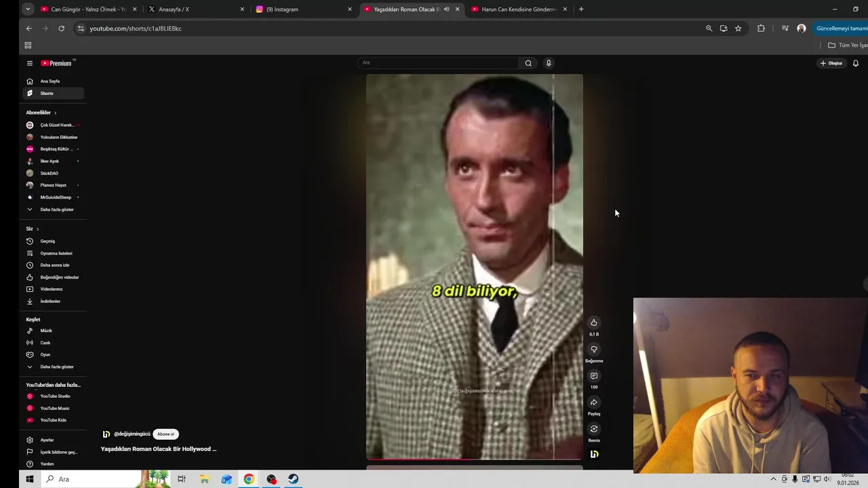Open a new Chrome tab
This screenshot has height=488, width=868.
coord(581,9)
